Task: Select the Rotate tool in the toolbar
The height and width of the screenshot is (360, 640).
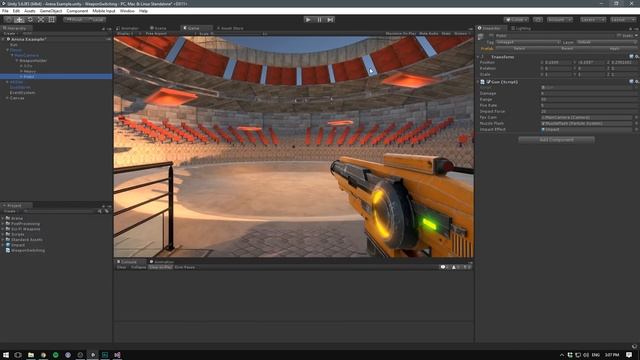Action: pos(30,20)
